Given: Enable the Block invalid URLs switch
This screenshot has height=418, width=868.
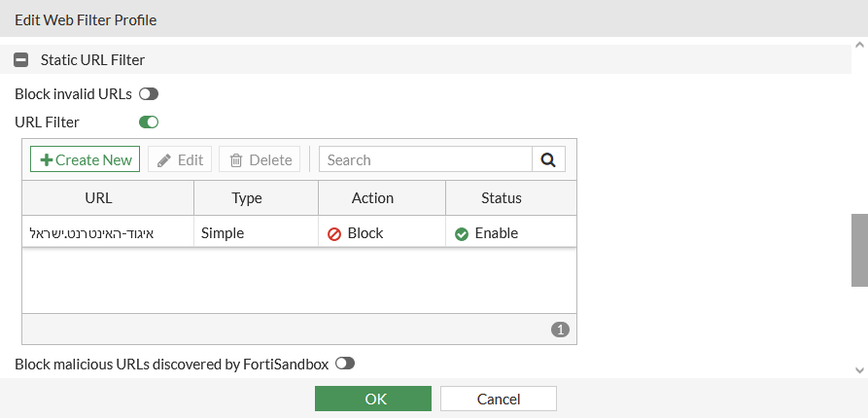Looking at the screenshot, I should 149,94.
